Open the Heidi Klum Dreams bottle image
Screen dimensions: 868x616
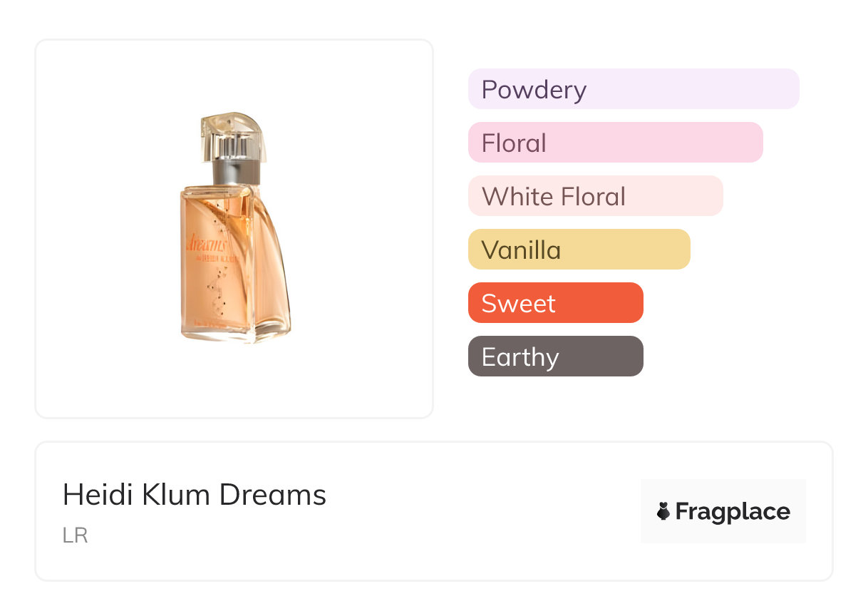[x=235, y=228]
